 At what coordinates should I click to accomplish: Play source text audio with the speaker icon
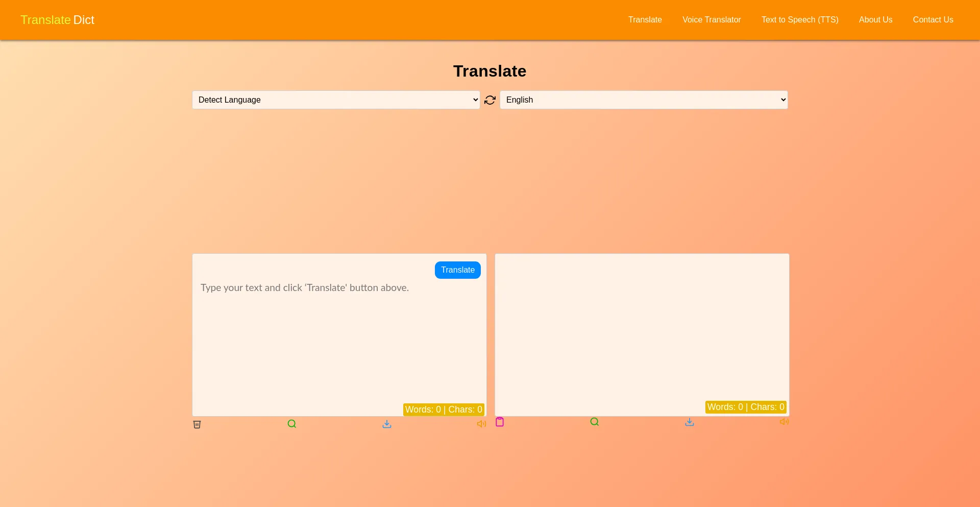[481, 424]
